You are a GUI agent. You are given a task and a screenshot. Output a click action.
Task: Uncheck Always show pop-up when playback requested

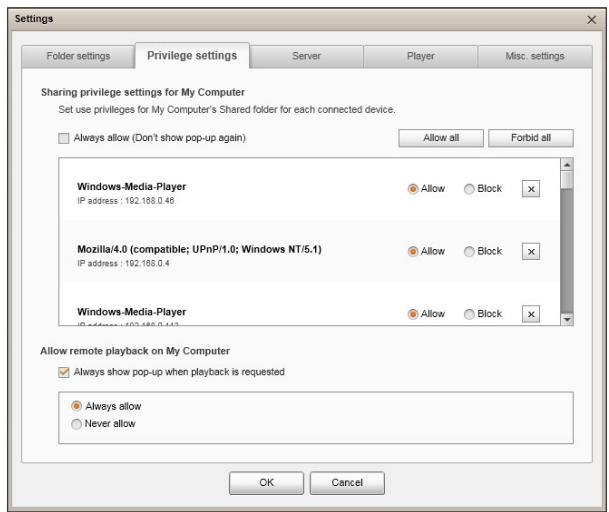coord(64,372)
